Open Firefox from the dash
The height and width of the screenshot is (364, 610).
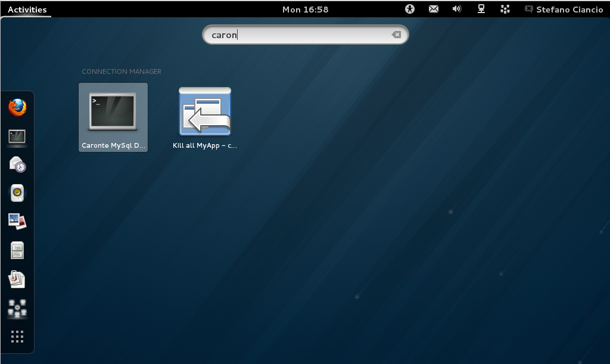pyautogui.click(x=17, y=108)
